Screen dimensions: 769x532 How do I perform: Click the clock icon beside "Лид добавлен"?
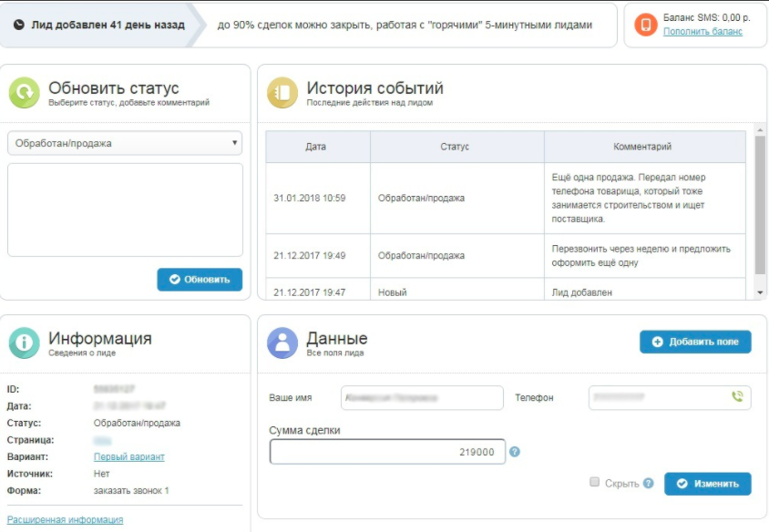[x=18, y=25]
